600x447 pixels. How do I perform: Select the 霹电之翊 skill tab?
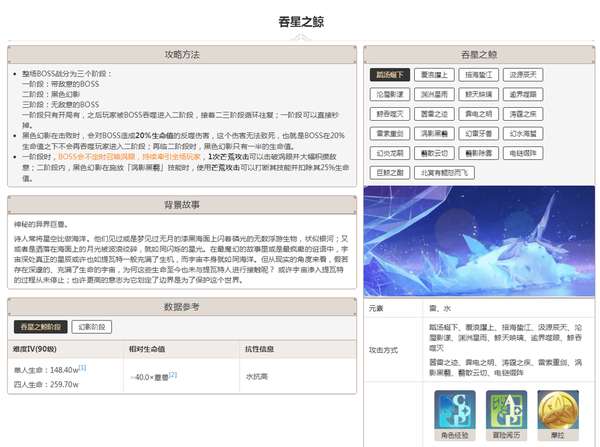click(x=478, y=114)
